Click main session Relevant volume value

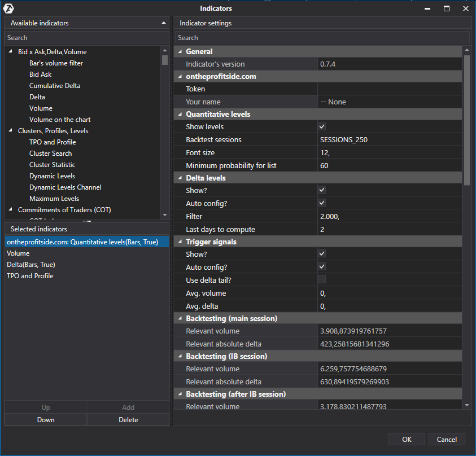(390, 331)
